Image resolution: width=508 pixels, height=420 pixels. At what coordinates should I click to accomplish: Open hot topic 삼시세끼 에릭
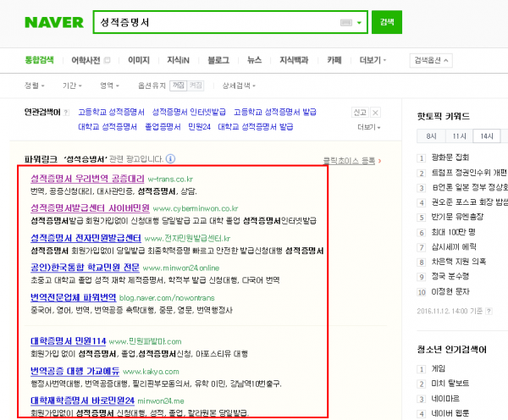tap(454, 247)
